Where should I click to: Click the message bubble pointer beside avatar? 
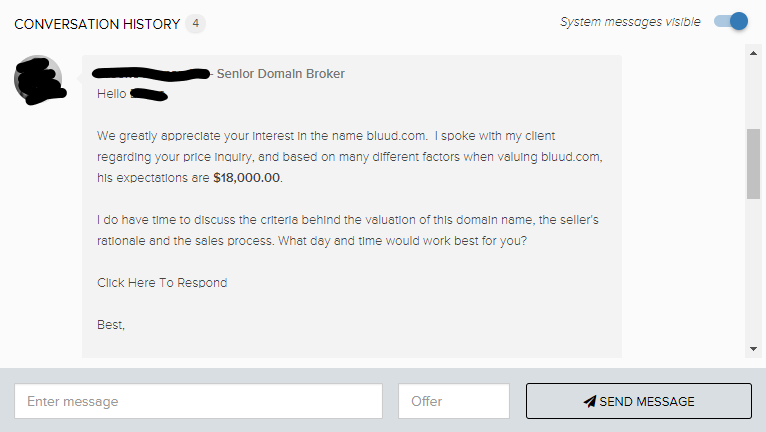click(79, 78)
